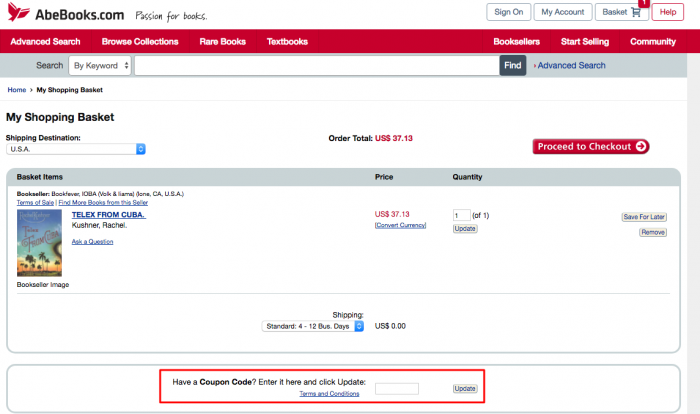Click the quantity input field
This screenshot has width=700, height=414.
coord(462,215)
